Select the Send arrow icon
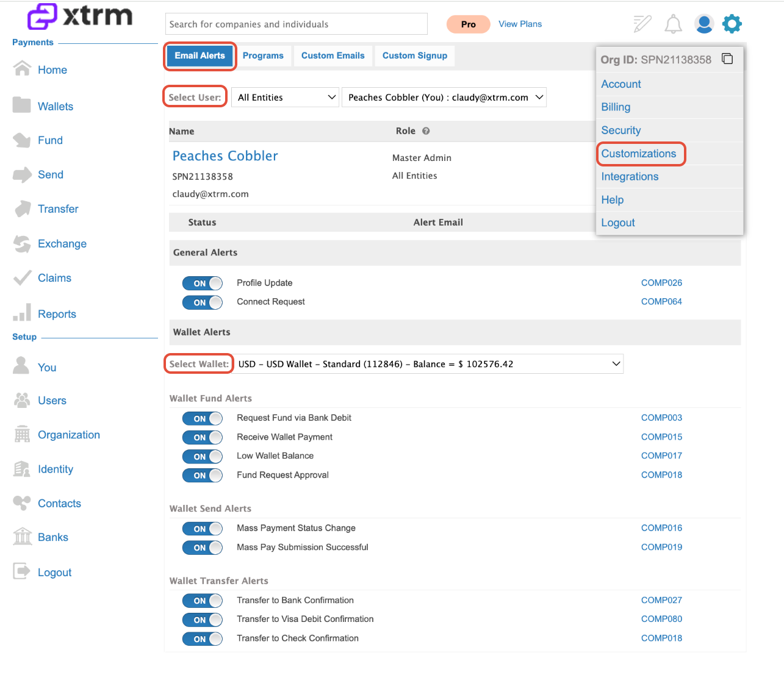 coord(22,174)
